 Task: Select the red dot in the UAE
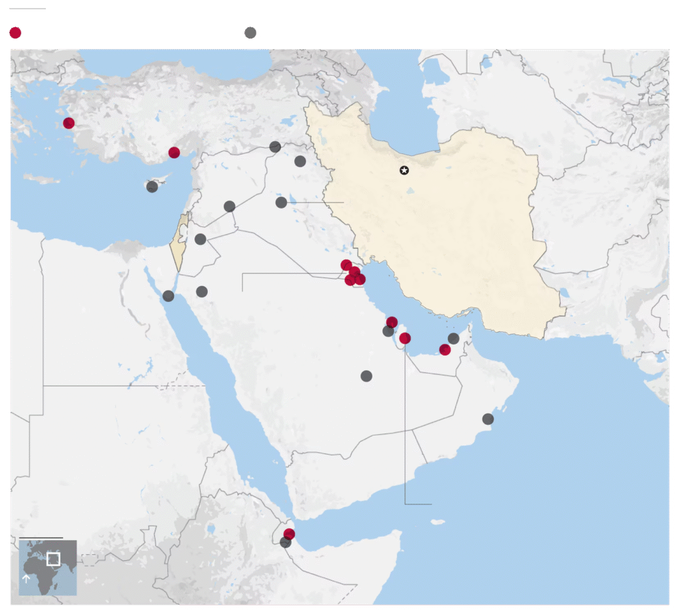pos(445,350)
